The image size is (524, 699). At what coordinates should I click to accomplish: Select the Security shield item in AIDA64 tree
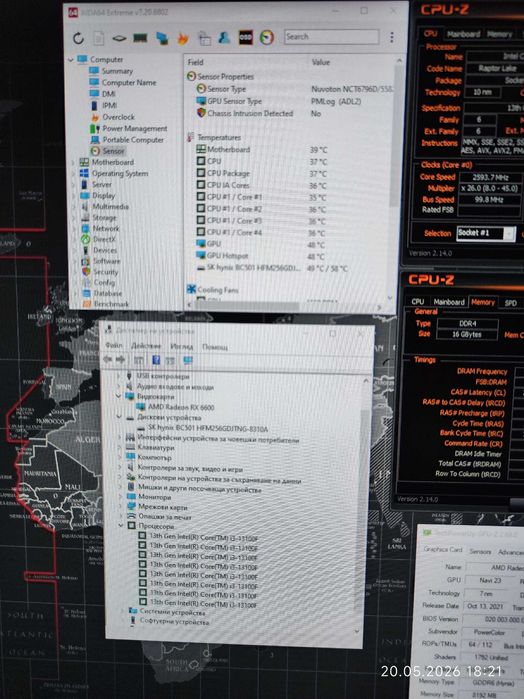tap(99, 271)
